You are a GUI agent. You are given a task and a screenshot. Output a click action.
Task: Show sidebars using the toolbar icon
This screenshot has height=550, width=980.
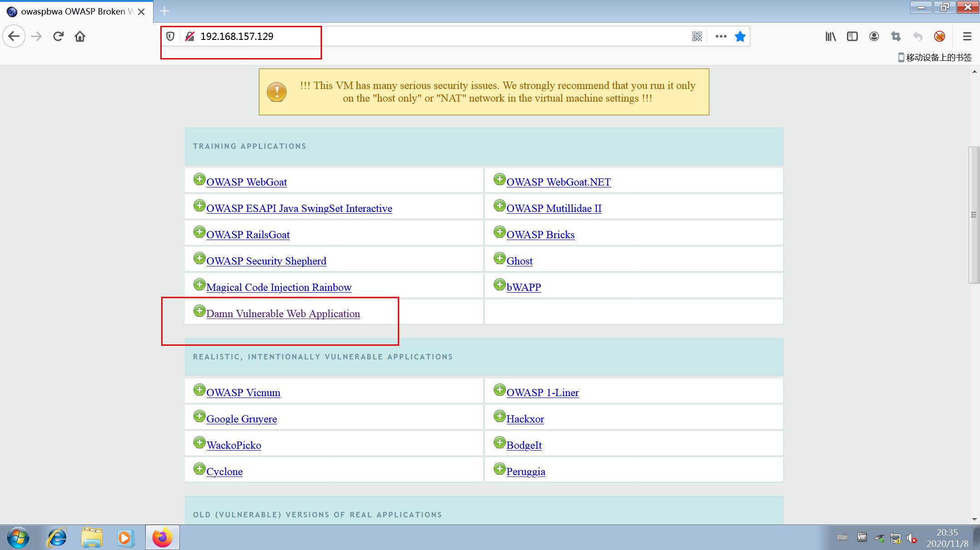852,36
